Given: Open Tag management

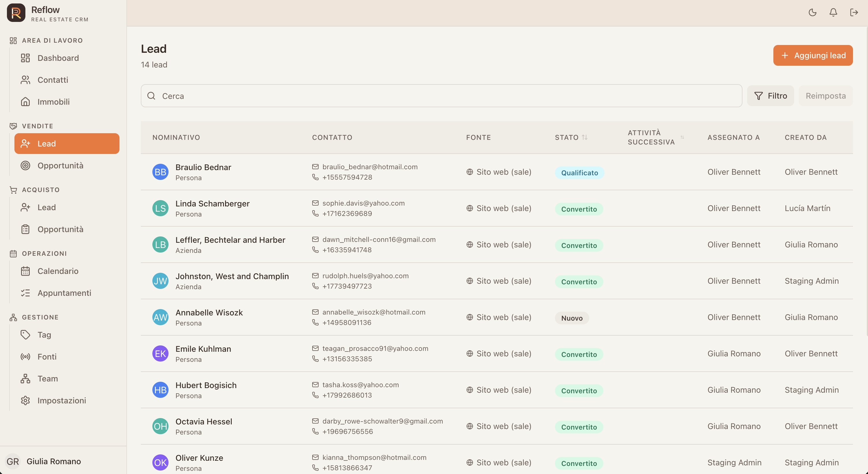Looking at the screenshot, I should [x=67, y=335].
